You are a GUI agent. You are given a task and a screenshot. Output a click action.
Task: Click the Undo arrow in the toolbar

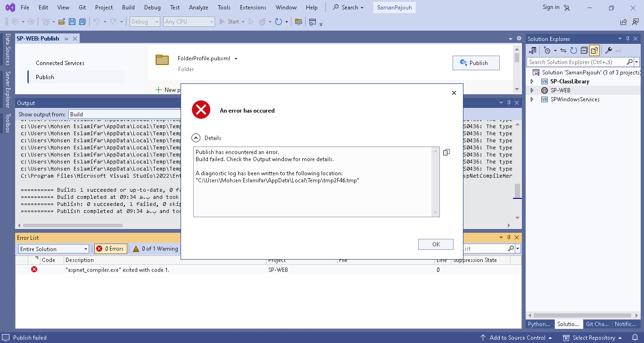(97, 22)
